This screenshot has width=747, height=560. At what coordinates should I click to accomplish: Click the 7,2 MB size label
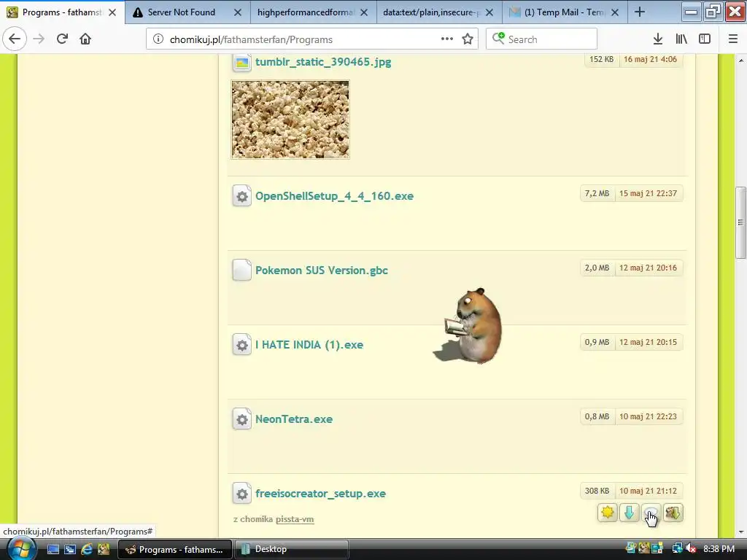tap(597, 193)
